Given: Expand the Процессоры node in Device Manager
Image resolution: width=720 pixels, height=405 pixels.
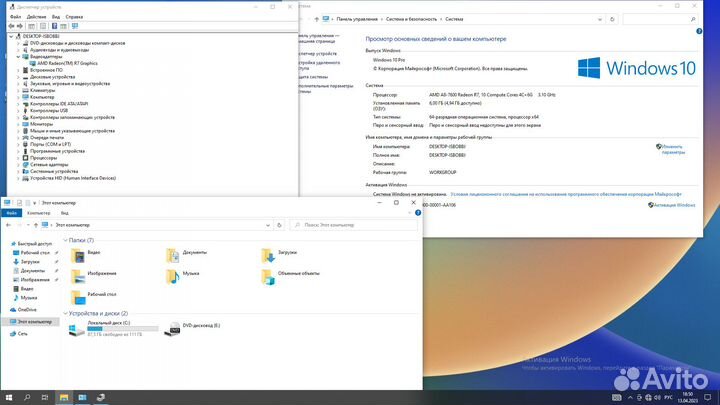Looking at the screenshot, I should pyautogui.click(x=18, y=158).
